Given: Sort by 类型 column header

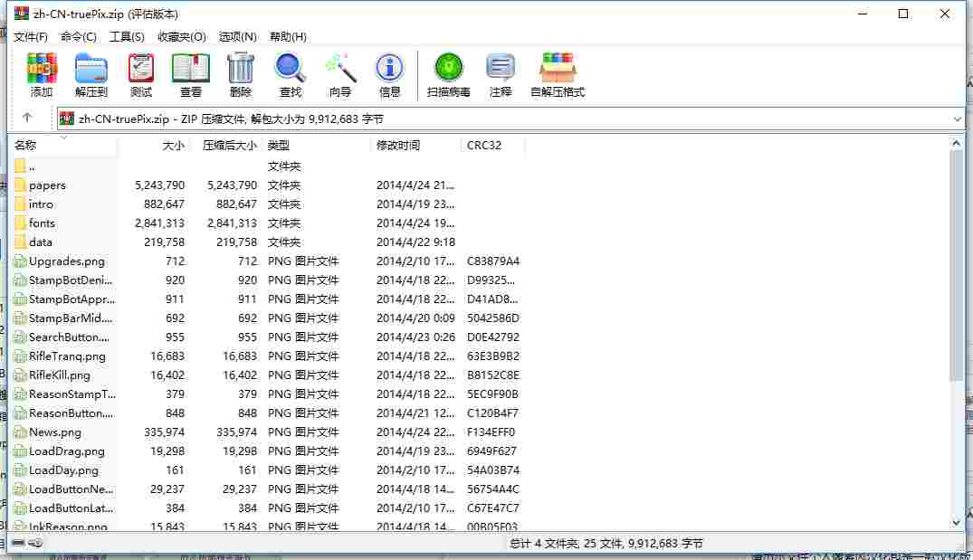Looking at the screenshot, I should pyautogui.click(x=317, y=145).
